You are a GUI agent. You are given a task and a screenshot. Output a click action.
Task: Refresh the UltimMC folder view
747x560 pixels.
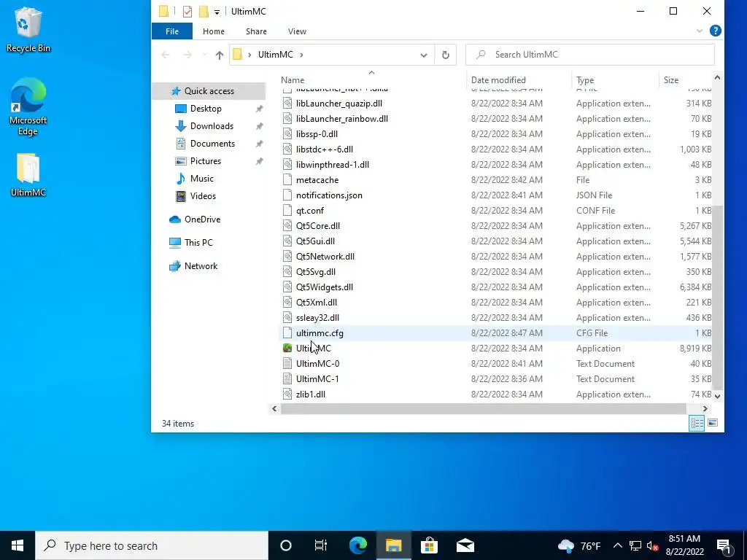(446, 55)
